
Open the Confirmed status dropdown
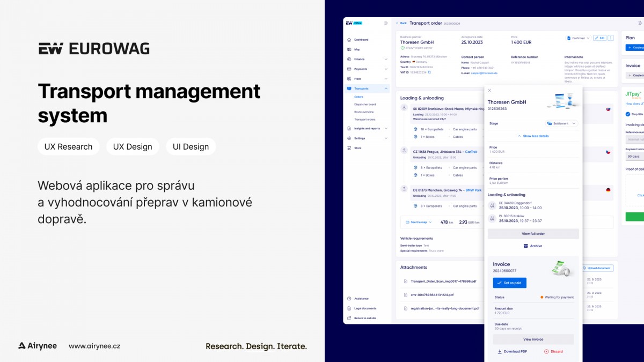579,38
